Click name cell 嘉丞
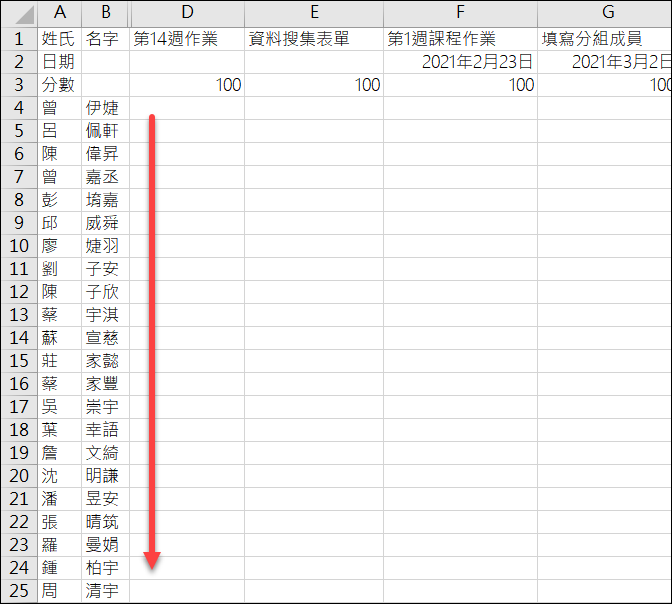The height and width of the screenshot is (604, 672). [105, 177]
